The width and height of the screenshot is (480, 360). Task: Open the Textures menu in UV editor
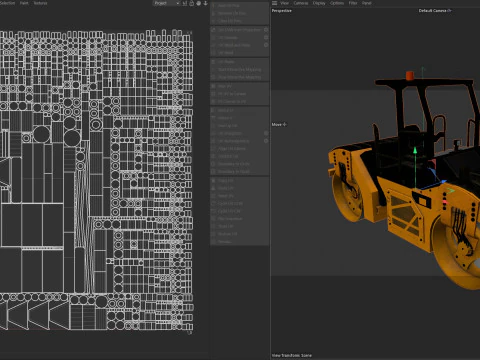tap(40, 3)
